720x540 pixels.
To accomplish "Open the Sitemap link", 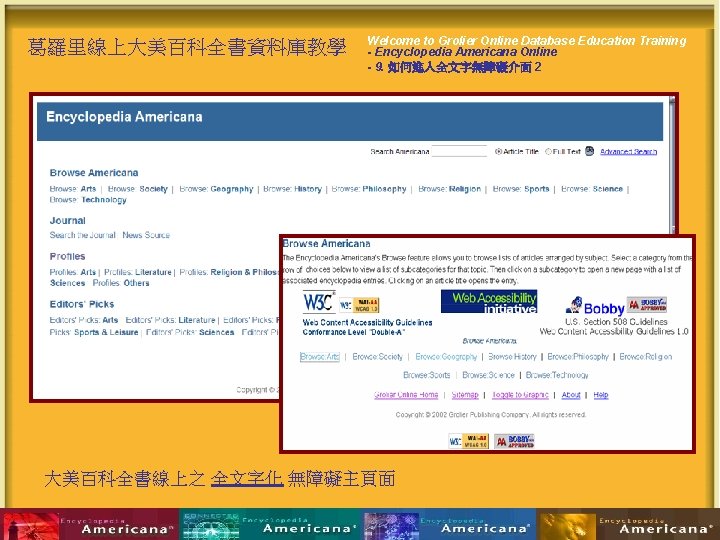I will coord(465,395).
